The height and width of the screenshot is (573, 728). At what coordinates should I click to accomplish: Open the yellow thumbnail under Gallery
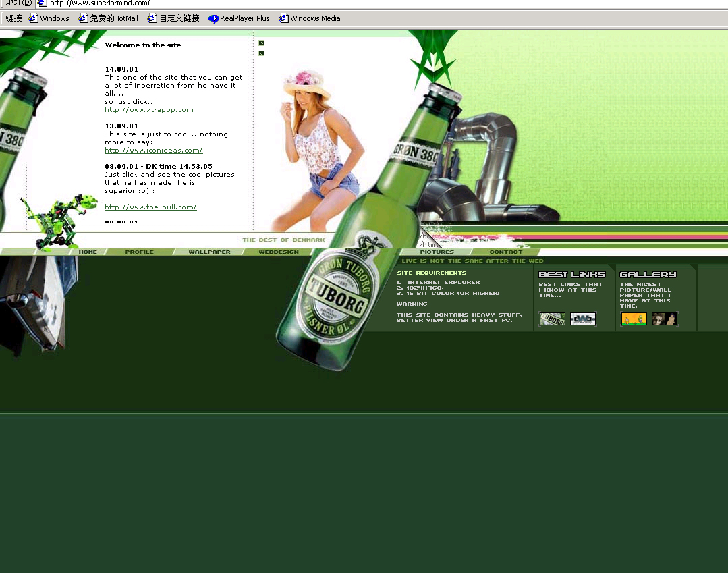point(634,319)
